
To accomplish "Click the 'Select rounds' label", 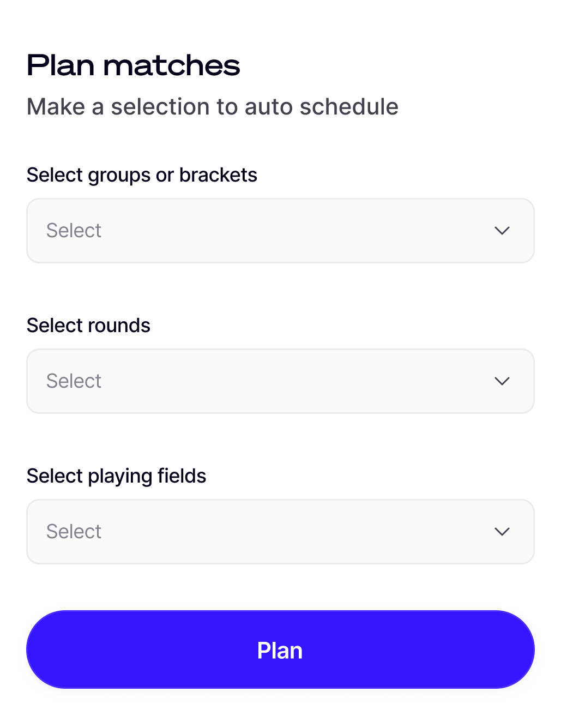I will tap(88, 326).
